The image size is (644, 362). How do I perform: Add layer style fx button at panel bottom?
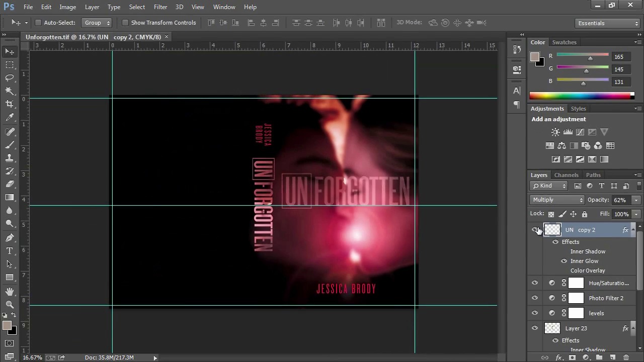click(558, 357)
